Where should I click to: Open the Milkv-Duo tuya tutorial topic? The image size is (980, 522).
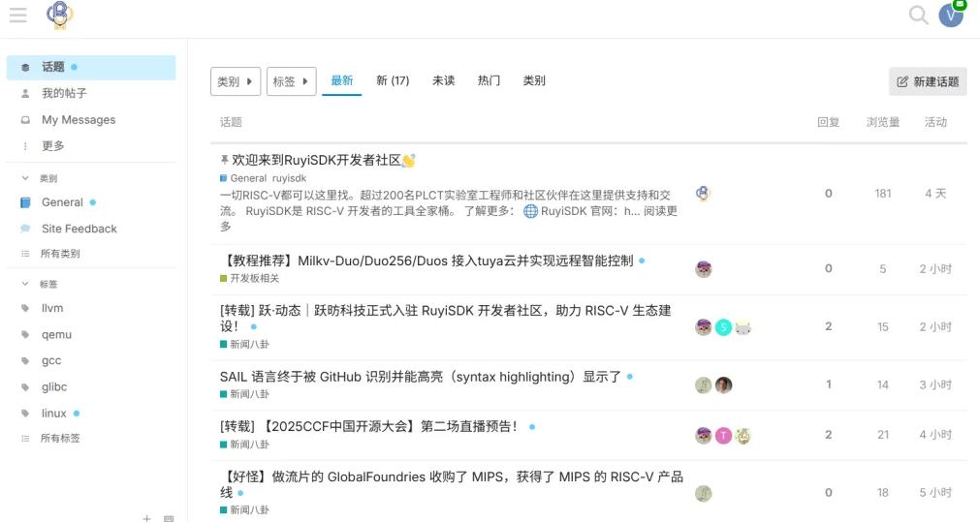(427, 261)
